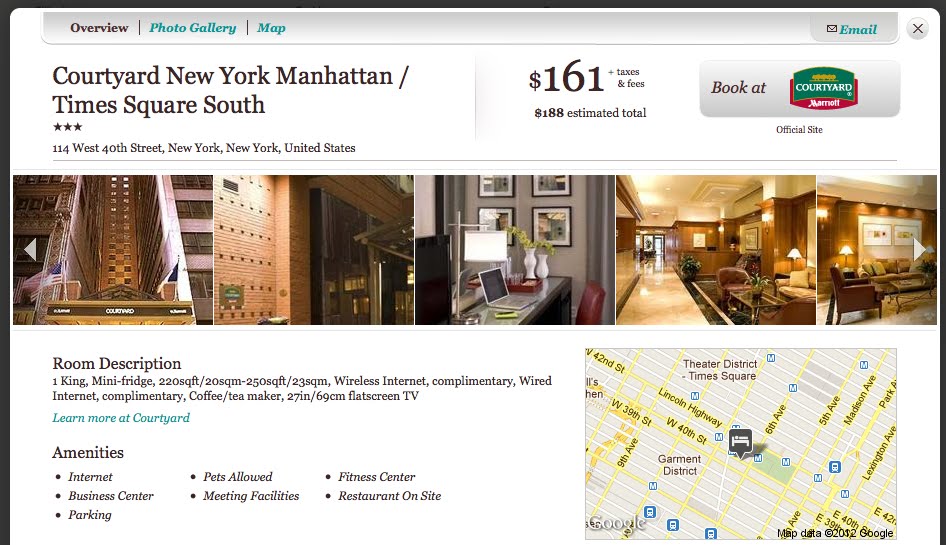Click the Google logo on the map
The width and height of the screenshot is (946, 545).
617,523
